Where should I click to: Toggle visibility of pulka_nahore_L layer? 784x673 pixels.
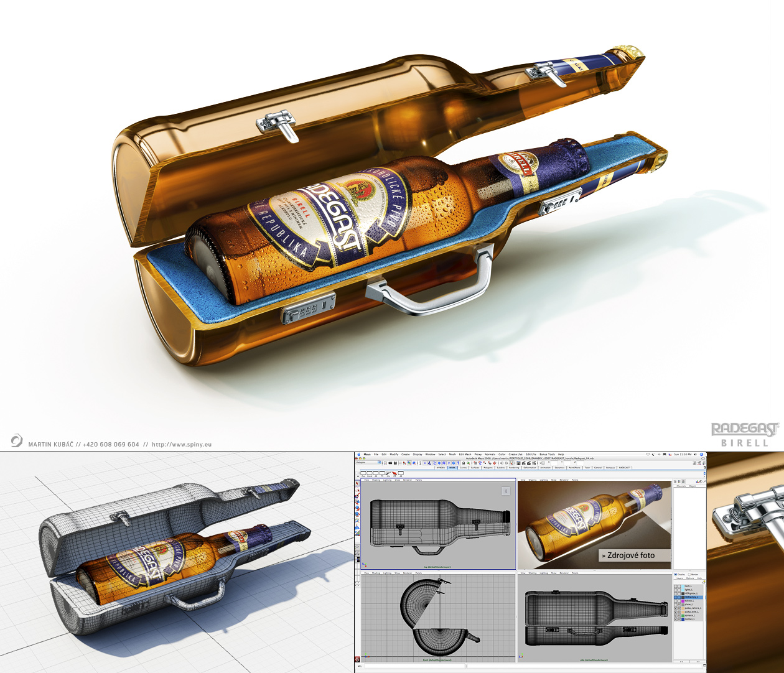pos(675,608)
